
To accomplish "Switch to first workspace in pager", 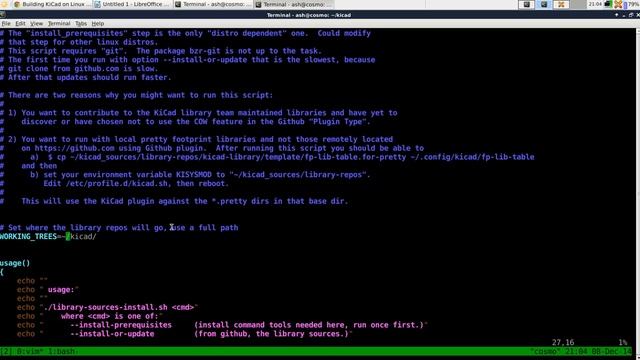I will (527, 4).
